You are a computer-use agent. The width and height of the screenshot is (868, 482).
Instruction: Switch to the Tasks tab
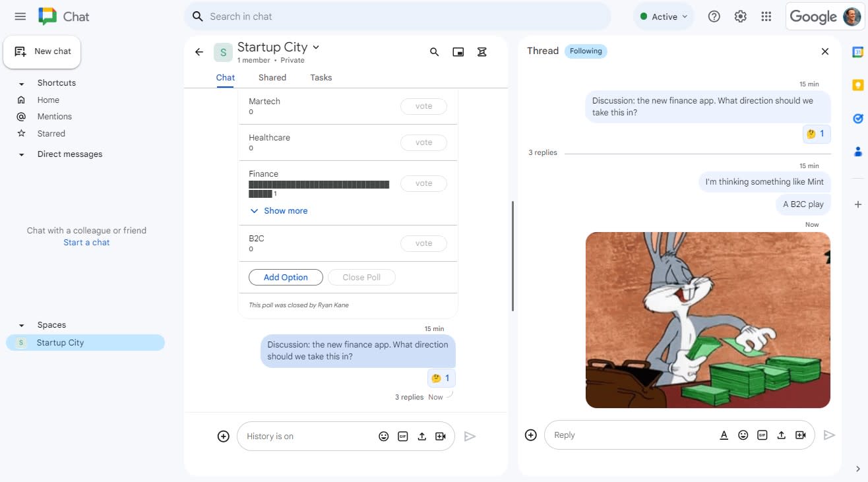321,77
